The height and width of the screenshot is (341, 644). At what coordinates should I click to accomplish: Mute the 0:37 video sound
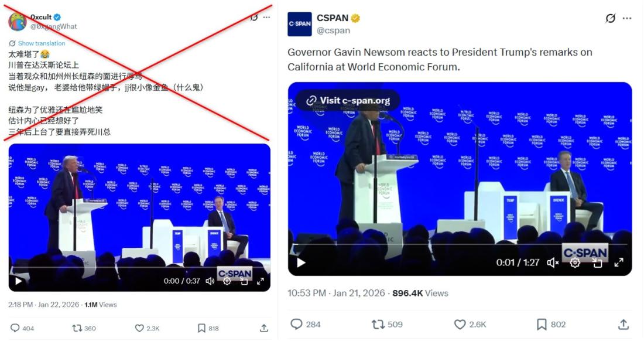[x=210, y=281]
